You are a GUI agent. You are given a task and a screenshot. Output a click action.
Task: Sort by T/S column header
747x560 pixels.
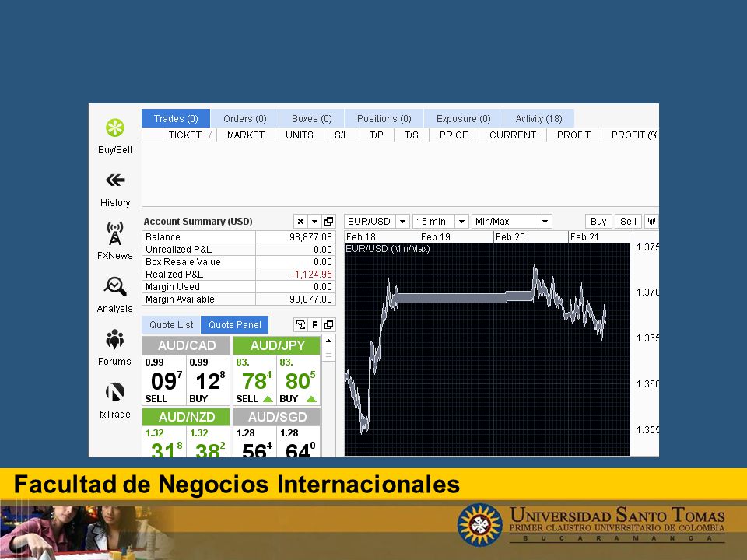point(412,135)
